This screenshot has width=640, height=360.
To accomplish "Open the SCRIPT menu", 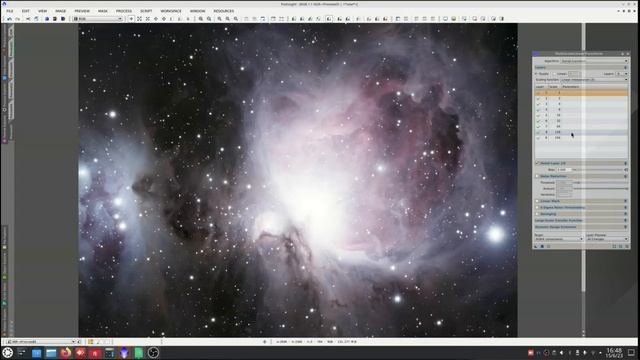I will [146, 11].
